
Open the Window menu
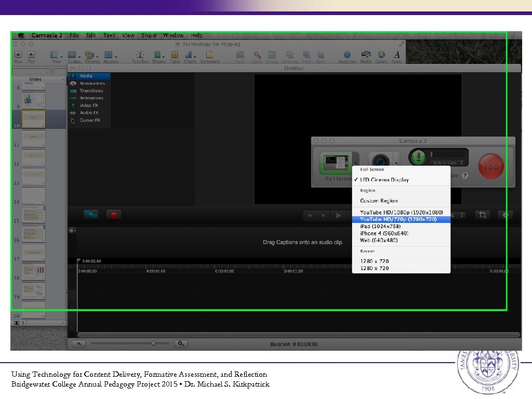173,35
